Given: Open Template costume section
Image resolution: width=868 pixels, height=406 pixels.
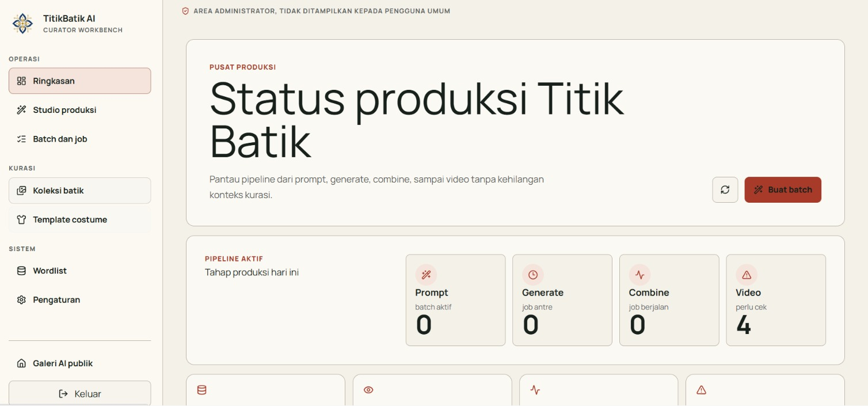Looking at the screenshot, I should click(x=80, y=219).
